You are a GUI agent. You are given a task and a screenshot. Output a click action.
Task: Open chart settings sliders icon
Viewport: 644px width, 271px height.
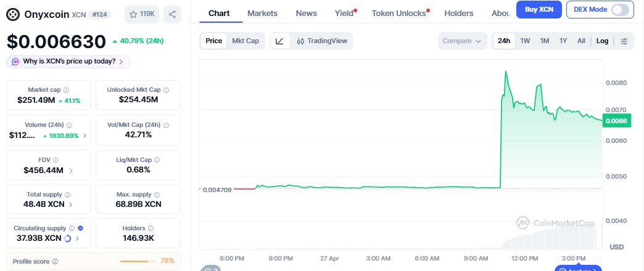(624, 41)
